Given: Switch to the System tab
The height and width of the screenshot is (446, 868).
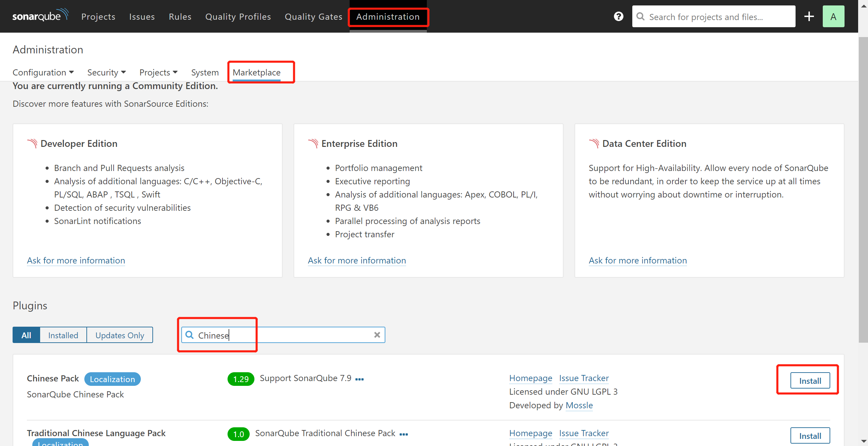Looking at the screenshot, I should pos(205,72).
